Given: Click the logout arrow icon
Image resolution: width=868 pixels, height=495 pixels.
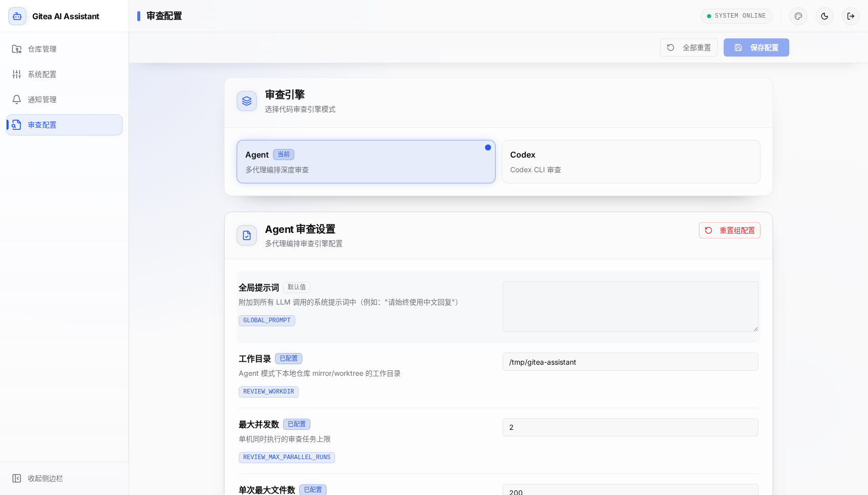Looking at the screenshot, I should pos(851,16).
